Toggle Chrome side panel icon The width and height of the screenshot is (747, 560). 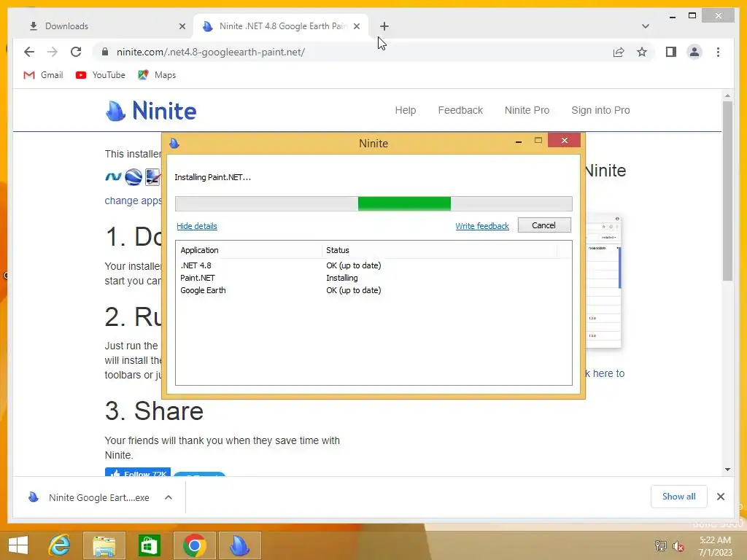click(671, 52)
